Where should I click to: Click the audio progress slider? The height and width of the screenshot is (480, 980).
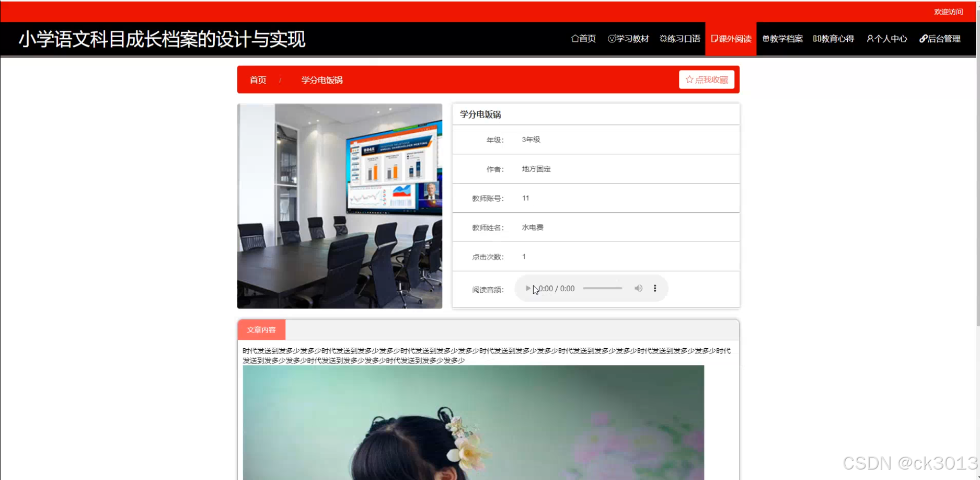coord(602,288)
